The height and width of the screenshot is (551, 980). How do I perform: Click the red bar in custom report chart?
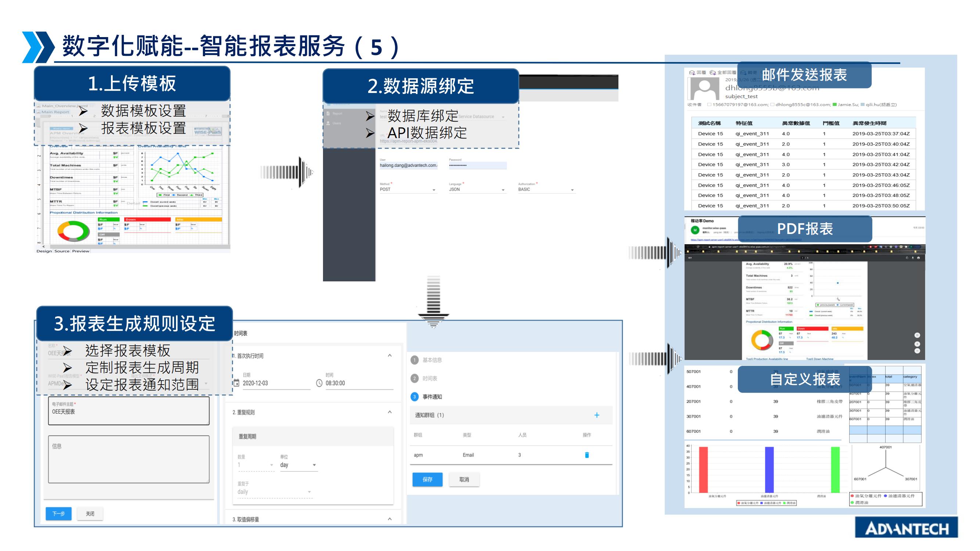[x=703, y=469]
